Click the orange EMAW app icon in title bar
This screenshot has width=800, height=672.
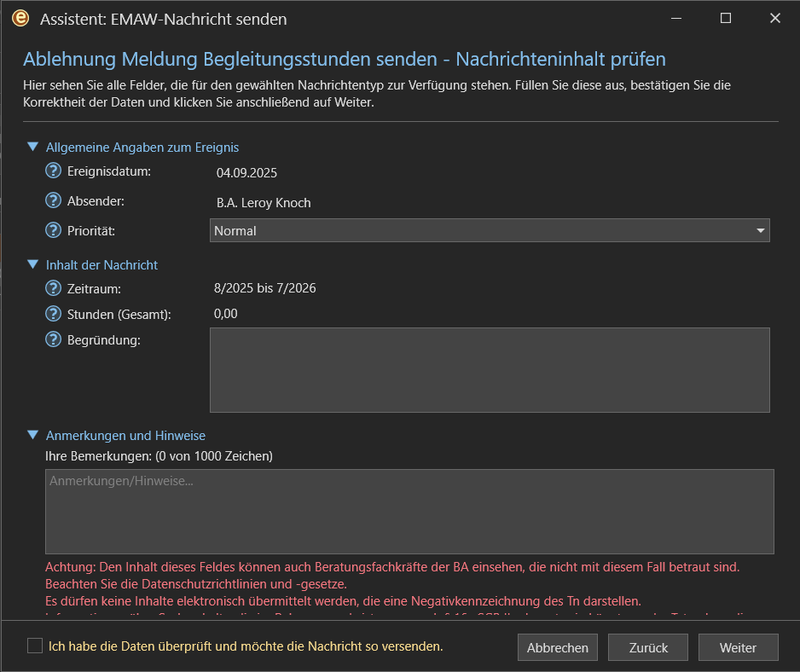pos(20,19)
